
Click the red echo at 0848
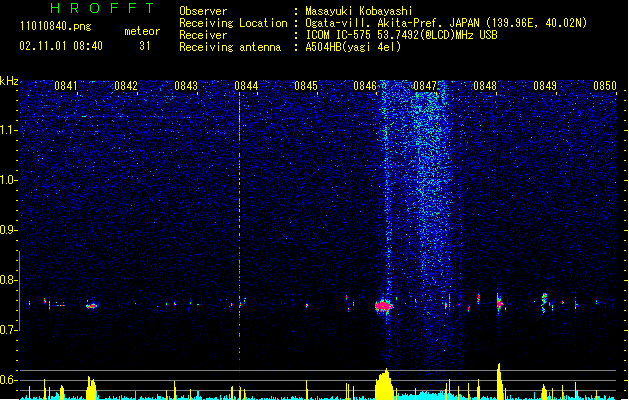pos(499,304)
